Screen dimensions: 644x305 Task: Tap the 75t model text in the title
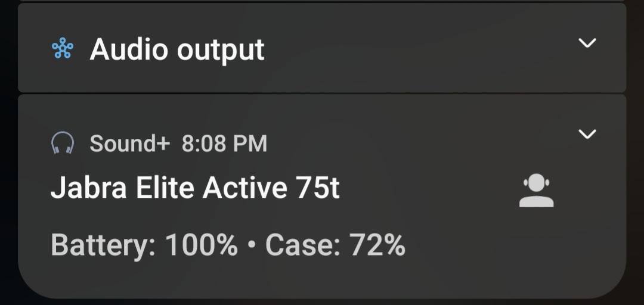pyautogui.click(x=318, y=188)
